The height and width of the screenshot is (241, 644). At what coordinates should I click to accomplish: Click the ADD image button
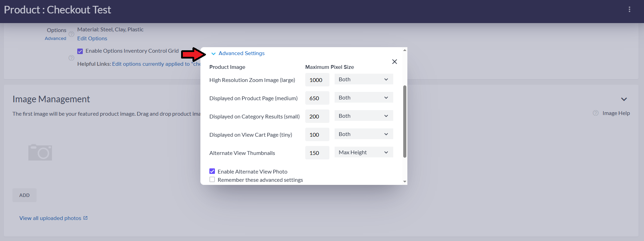tap(24, 195)
